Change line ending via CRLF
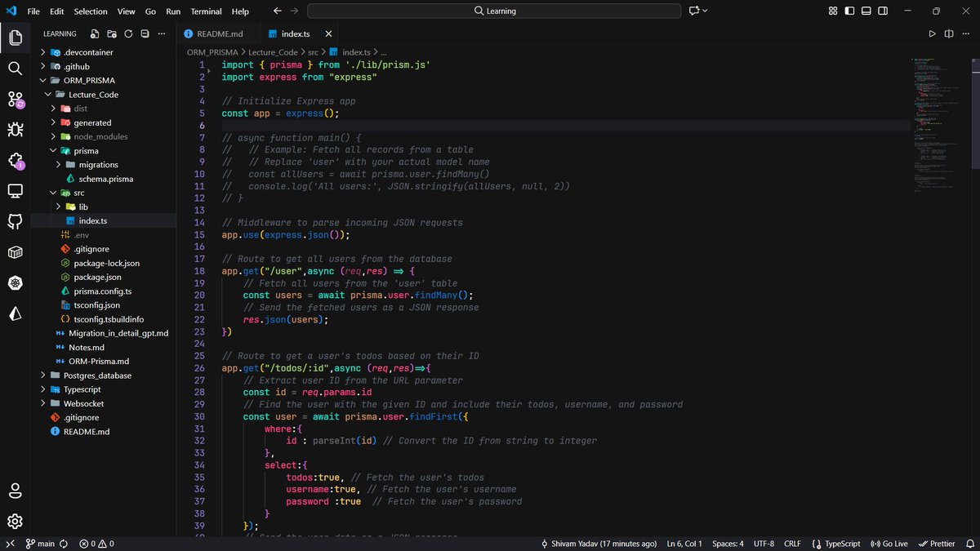 point(792,544)
